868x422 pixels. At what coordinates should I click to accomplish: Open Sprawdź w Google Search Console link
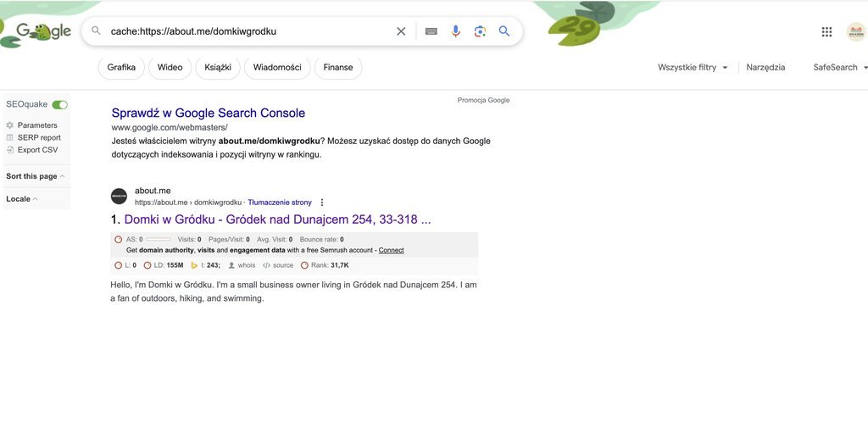(209, 113)
